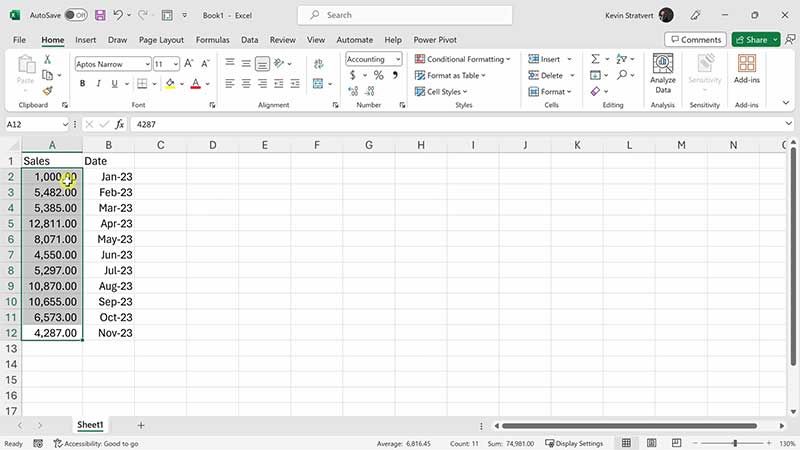This screenshot has height=450, width=800.
Task: Expand Conditional Formatting menu
Action: pos(462,59)
